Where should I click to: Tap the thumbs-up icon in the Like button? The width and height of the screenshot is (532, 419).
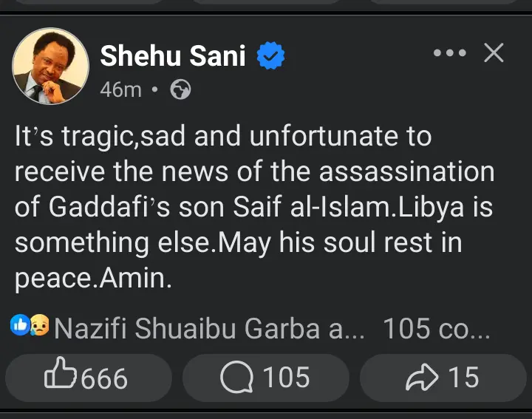coord(60,377)
